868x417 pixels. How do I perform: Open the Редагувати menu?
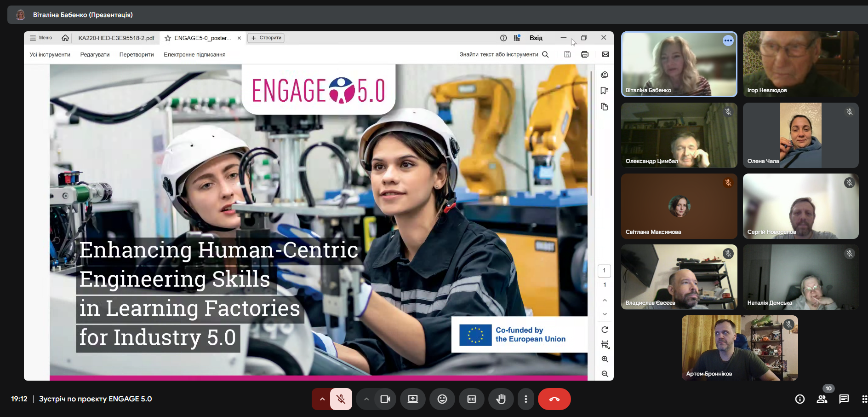pyautogui.click(x=95, y=54)
